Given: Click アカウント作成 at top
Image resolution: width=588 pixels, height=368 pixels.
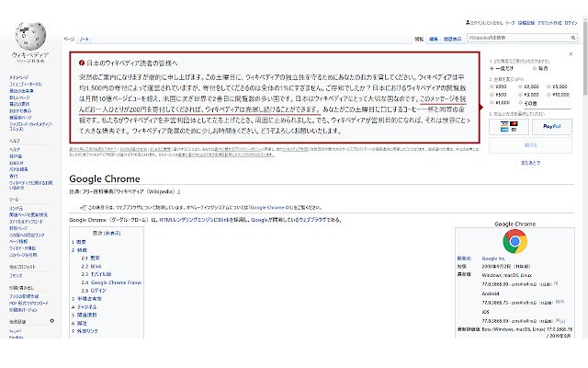Looking at the screenshot, I should (x=549, y=23).
